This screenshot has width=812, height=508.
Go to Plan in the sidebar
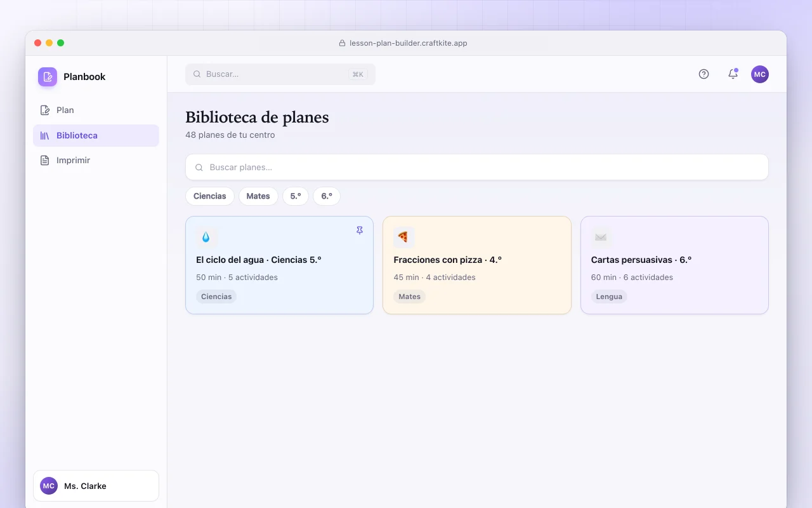click(x=96, y=110)
